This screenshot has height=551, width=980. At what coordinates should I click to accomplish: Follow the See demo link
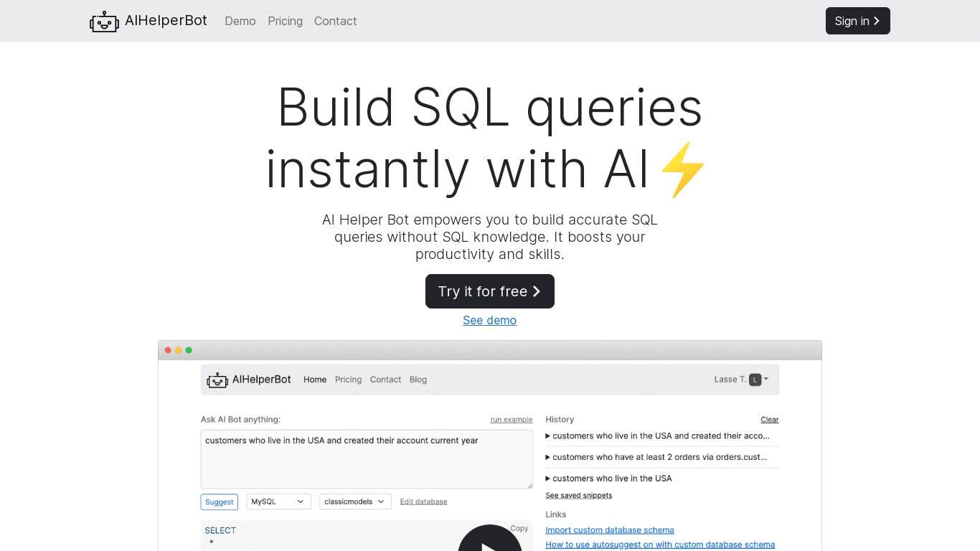click(x=489, y=320)
